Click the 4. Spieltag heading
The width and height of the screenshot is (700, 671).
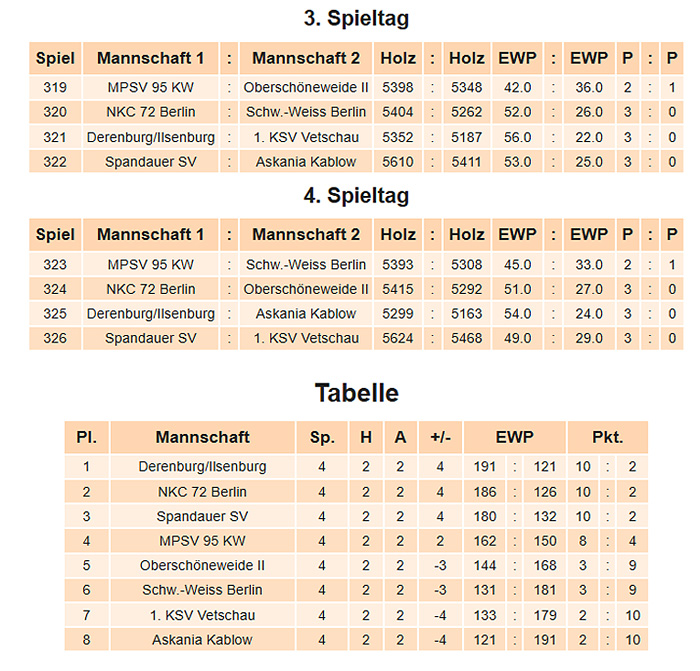point(356,196)
